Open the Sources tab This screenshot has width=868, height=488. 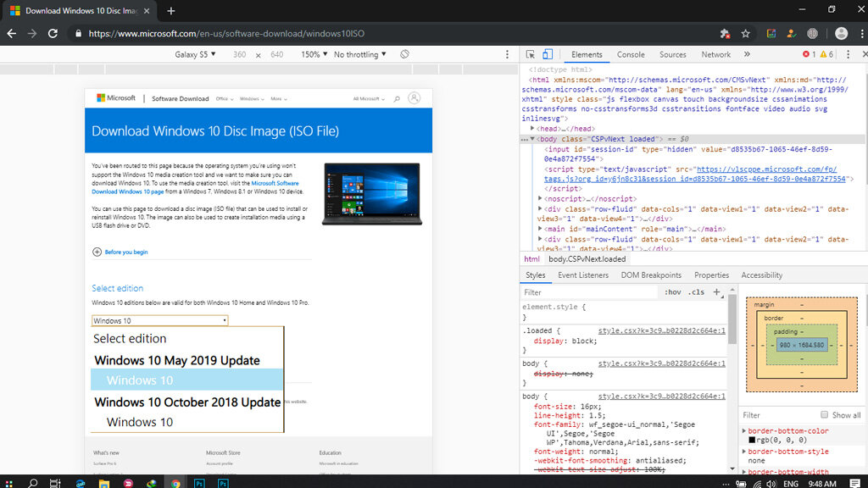[x=672, y=54]
